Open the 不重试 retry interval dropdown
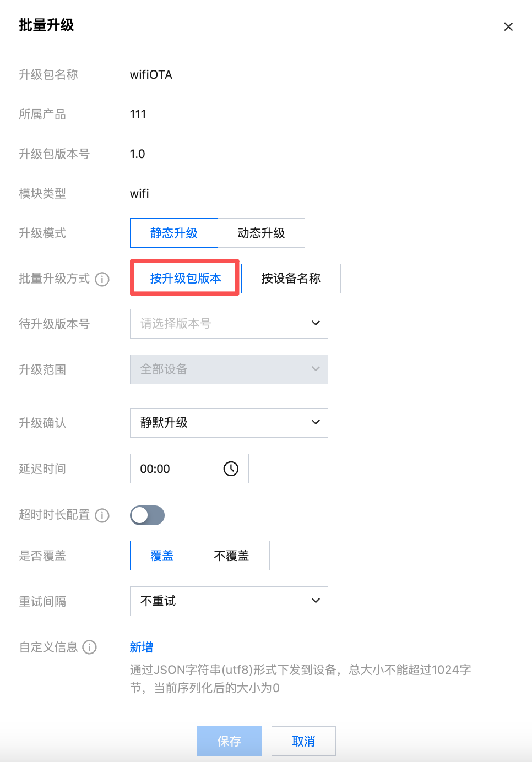This screenshot has height=762, width=532. coord(229,601)
